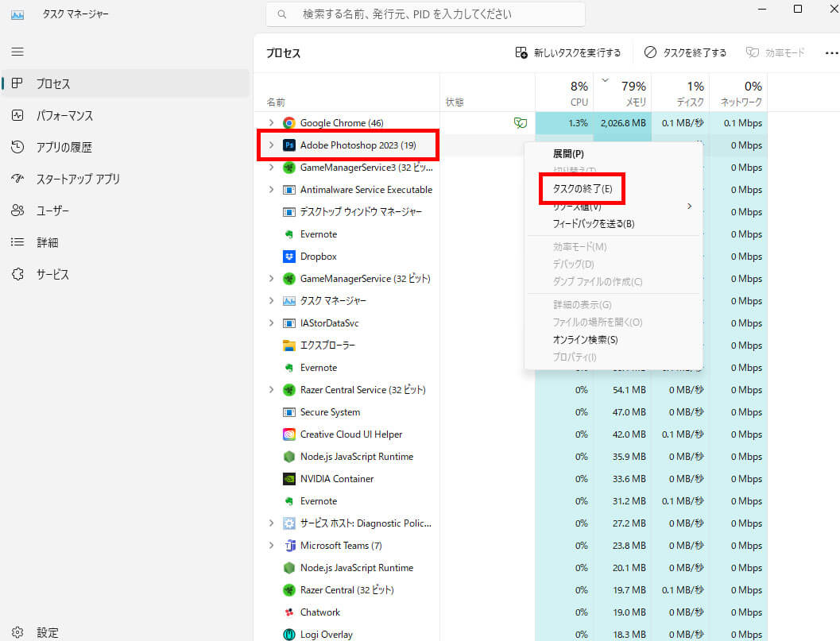Select the Evernote row using 31.2 MB

tap(511, 501)
